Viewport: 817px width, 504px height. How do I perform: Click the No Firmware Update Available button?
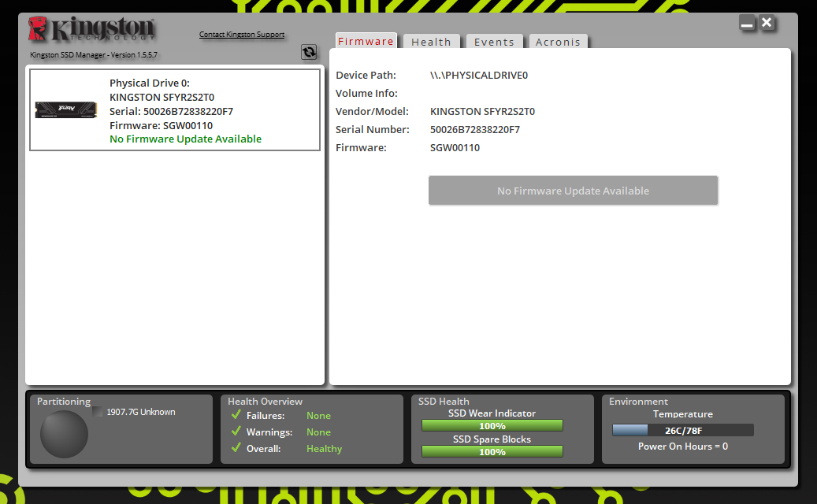573,191
